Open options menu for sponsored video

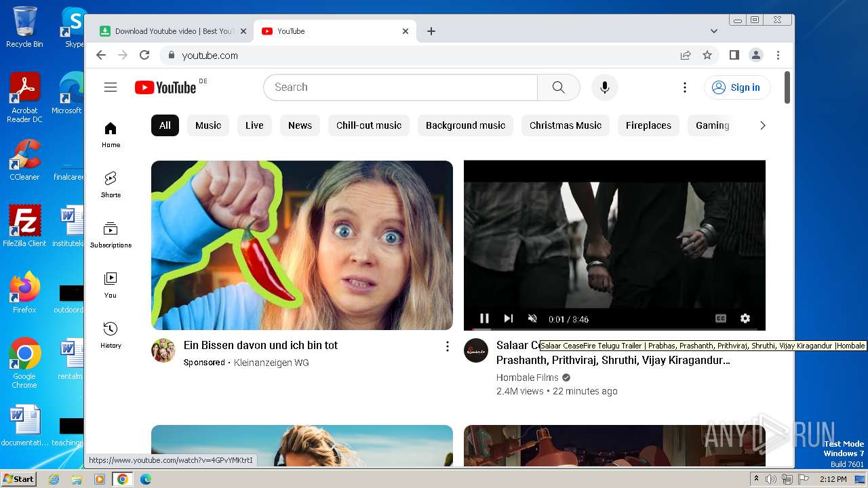pos(447,346)
